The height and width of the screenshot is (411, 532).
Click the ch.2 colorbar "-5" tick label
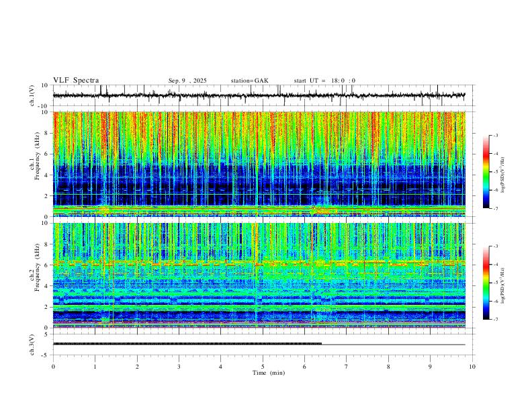coord(496,283)
